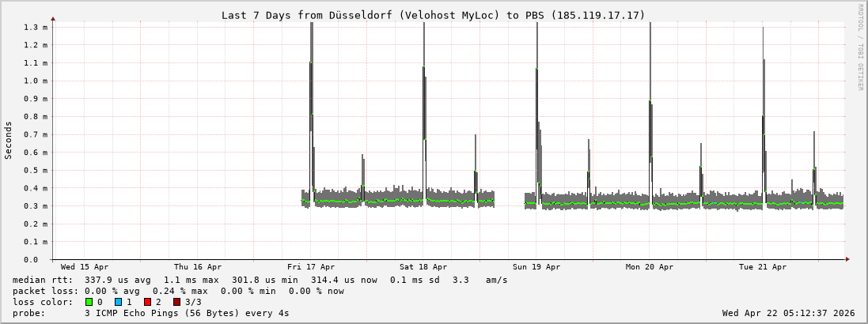The height and width of the screenshot is (324, 868).
Task: Click the red arrow at x-axis right end
Action: [x=847, y=259]
